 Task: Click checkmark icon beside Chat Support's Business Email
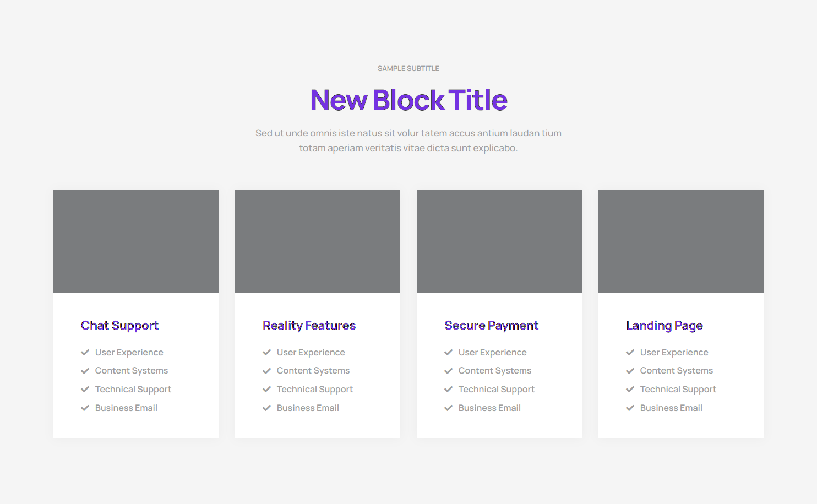click(85, 408)
